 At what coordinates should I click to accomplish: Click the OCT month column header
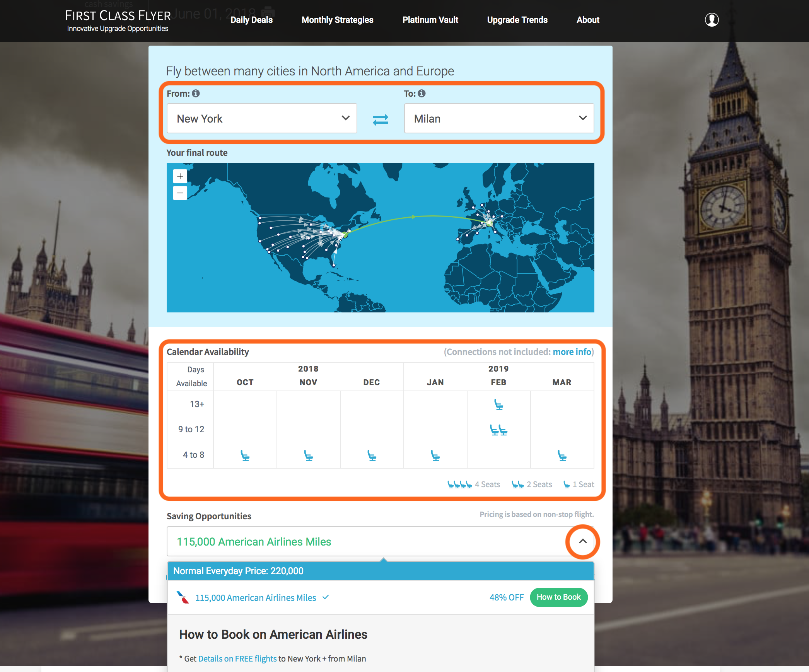pyautogui.click(x=245, y=382)
